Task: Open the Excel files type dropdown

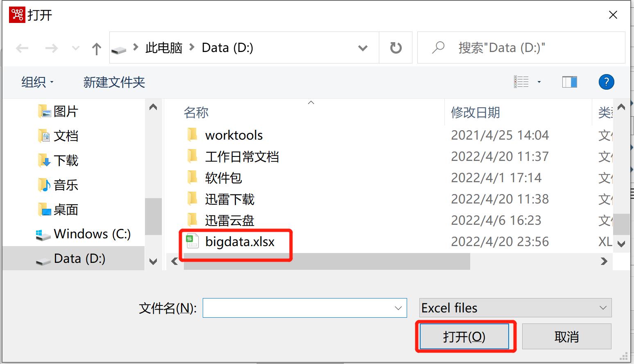Action: coord(516,308)
